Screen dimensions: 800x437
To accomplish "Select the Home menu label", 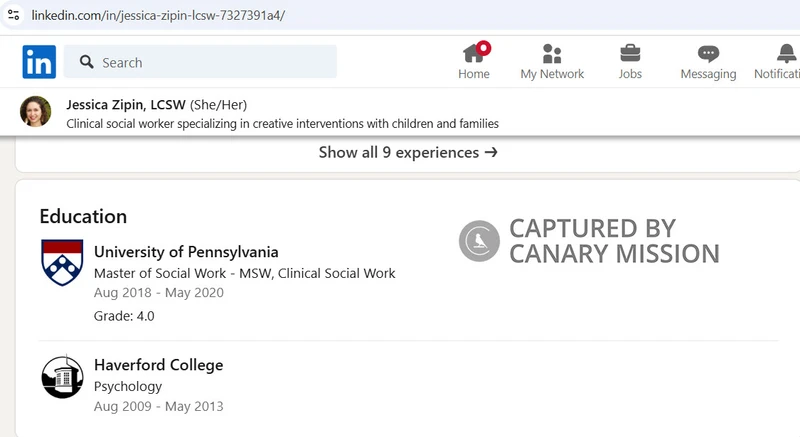I will click(473, 74).
